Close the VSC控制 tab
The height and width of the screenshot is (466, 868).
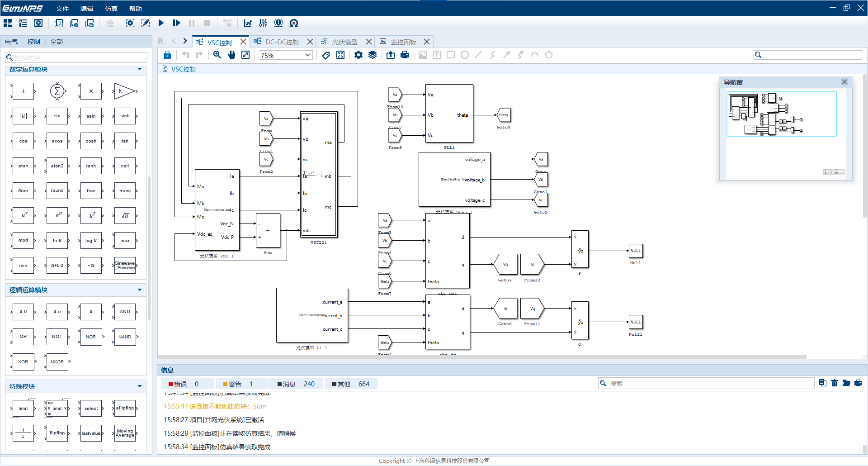[243, 42]
